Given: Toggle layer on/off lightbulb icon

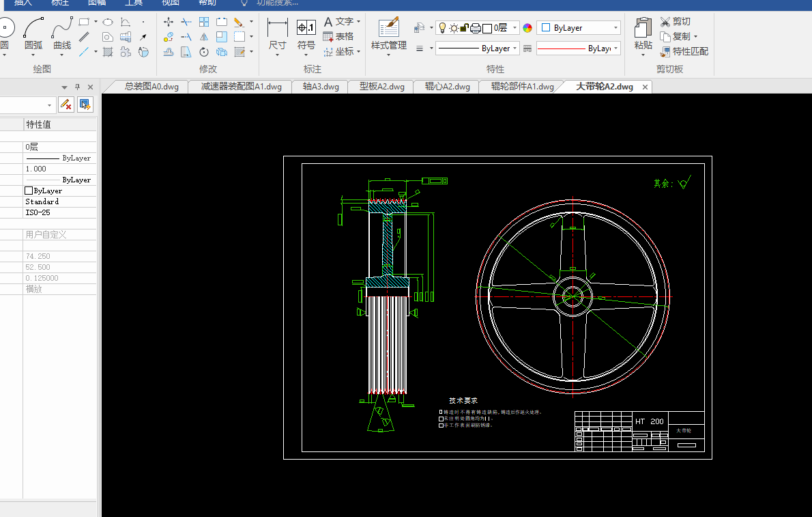Looking at the screenshot, I should click(442, 28).
